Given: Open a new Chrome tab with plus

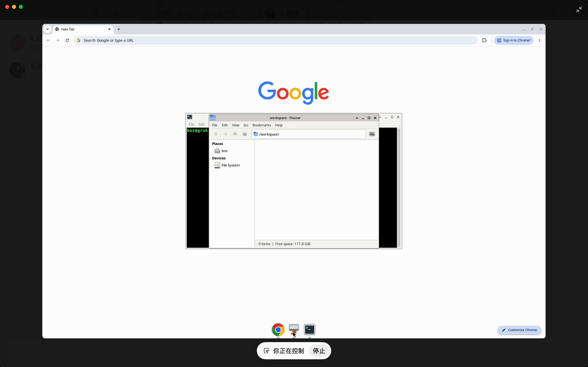Looking at the screenshot, I should tap(119, 29).
